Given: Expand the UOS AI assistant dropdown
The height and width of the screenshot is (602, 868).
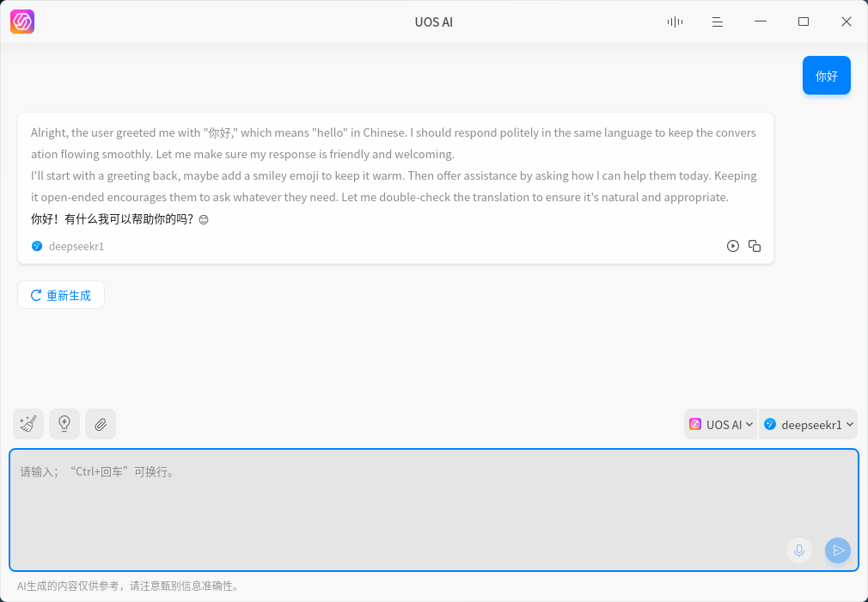Looking at the screenshot, I should [x=721, y=424].
